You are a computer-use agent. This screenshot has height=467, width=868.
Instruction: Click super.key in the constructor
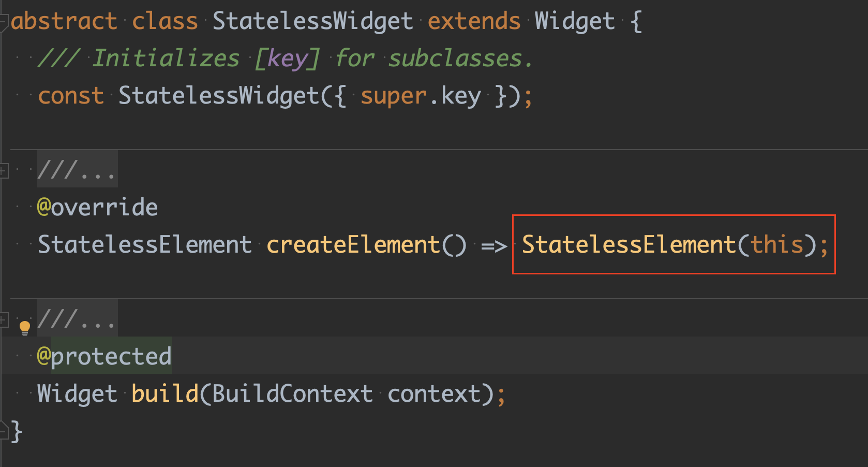pyautogui.click(x=421, y=96)
